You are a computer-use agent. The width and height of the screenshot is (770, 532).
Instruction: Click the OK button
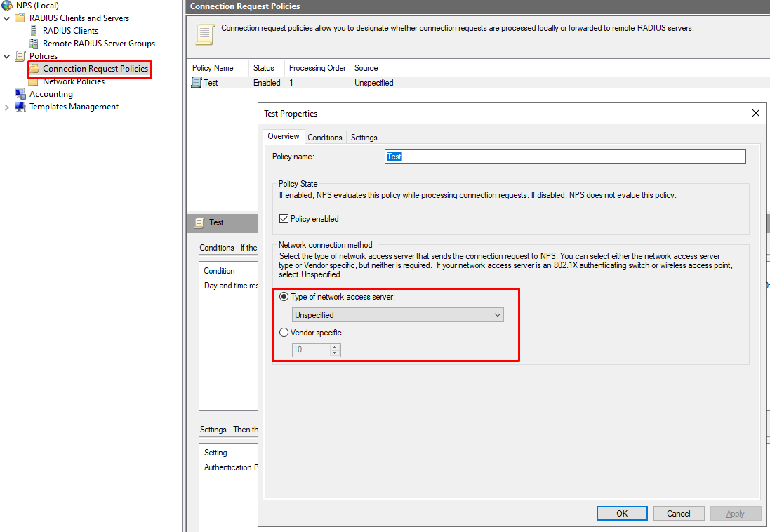click(x=622, y=514)
